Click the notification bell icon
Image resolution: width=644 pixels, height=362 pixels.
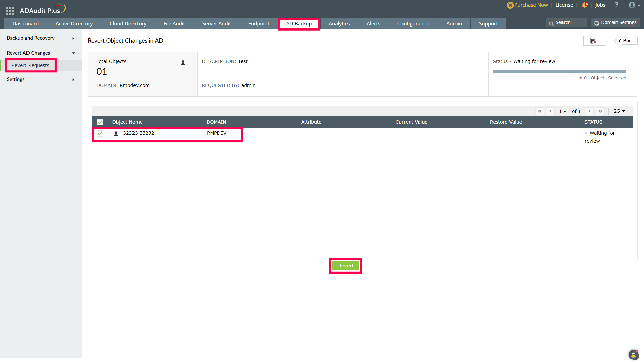point(584,5)
